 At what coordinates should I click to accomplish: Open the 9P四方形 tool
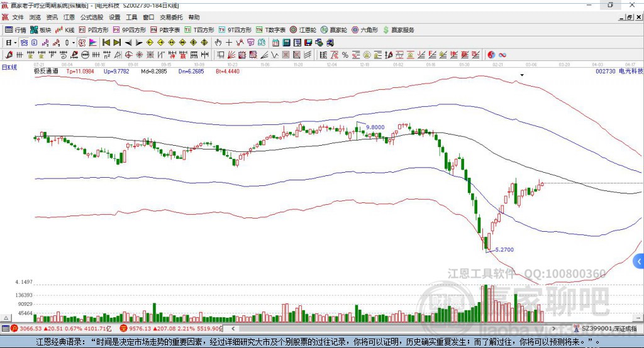pyautogui.click(x=130, y=30)
